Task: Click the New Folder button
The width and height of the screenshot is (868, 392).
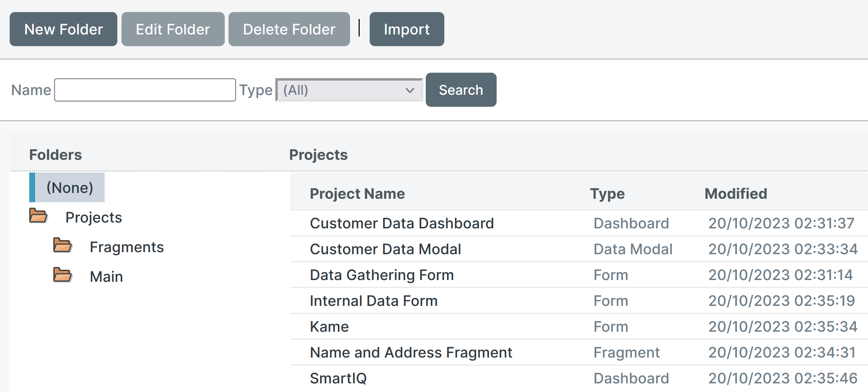Action: tap(63, 29)
